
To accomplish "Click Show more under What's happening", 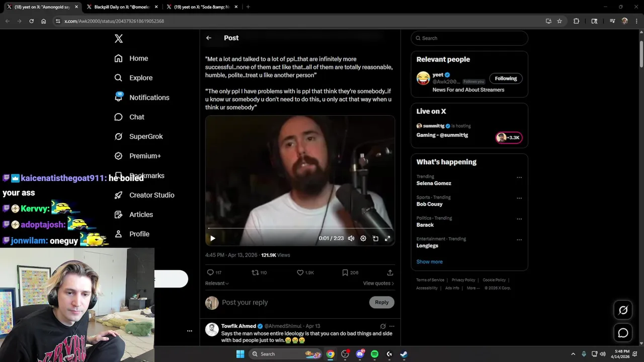I will tap(429, 262).
